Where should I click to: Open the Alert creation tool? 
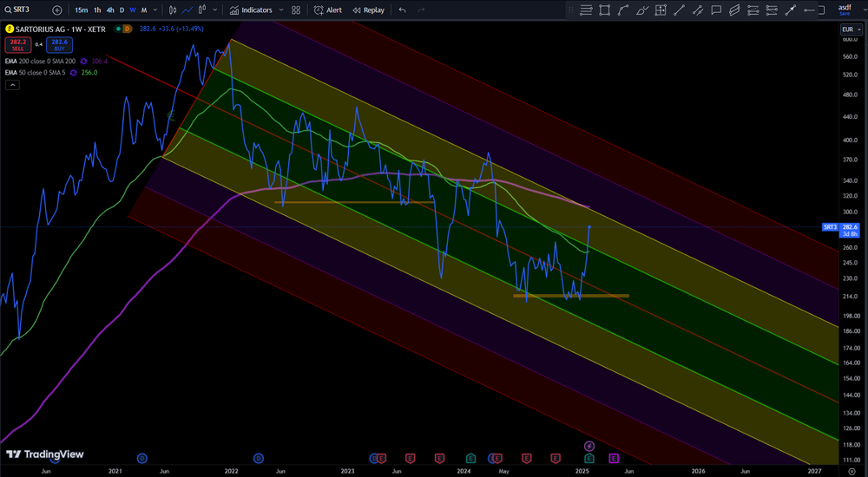[328, 10]
